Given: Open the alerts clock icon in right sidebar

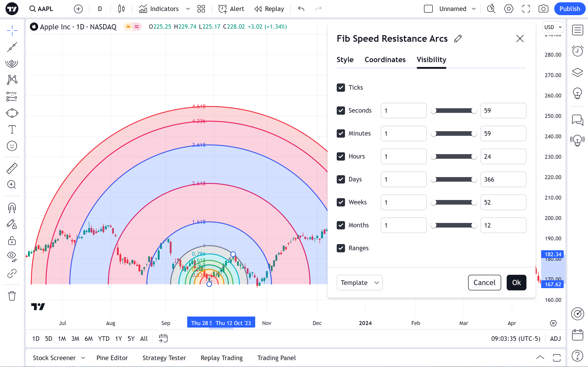Looking at the screenshot, I should [x=577, y=51].
